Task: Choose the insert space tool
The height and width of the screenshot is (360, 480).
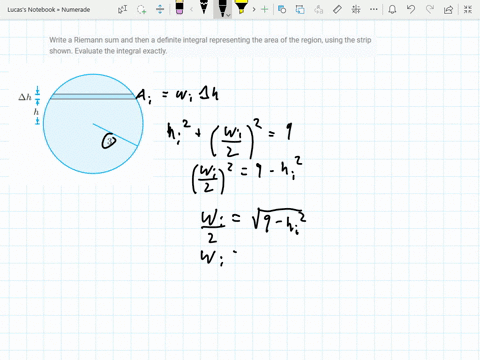Action: click(160, 9)
